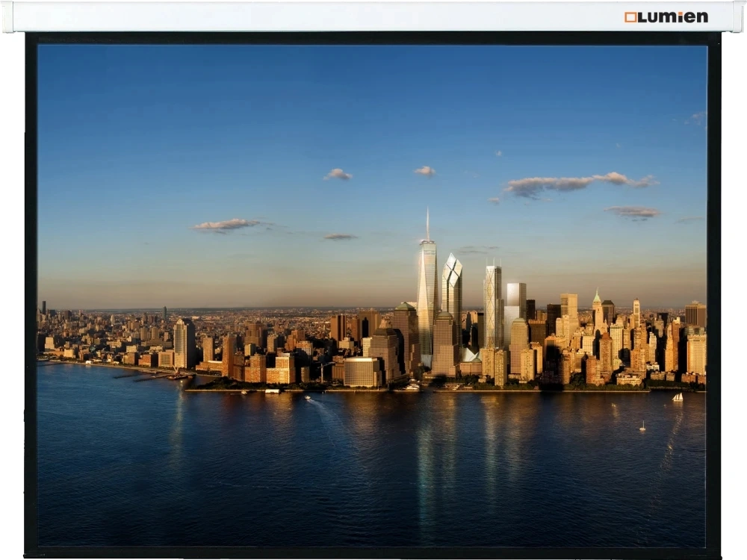Click the wide cloud on the left
The image size is (747, 560).
click(x=226, y=224)
